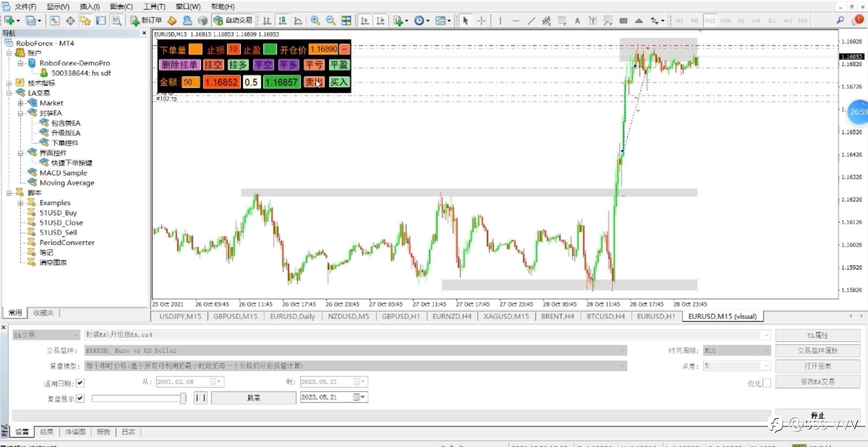Click the 买入 buy button on panel
The width and height of the screenshot is (868, 447).
click(339, 82)
